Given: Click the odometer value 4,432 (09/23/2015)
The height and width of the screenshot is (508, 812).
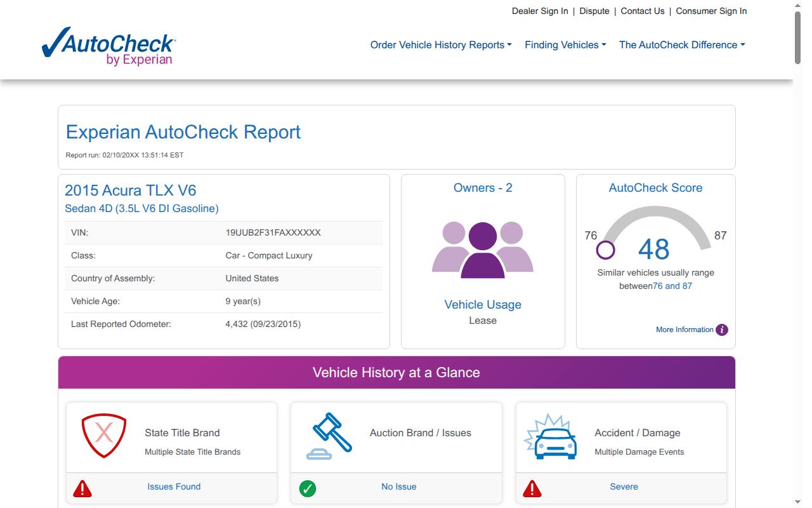Looking at the screenshot, I should 263,324.
